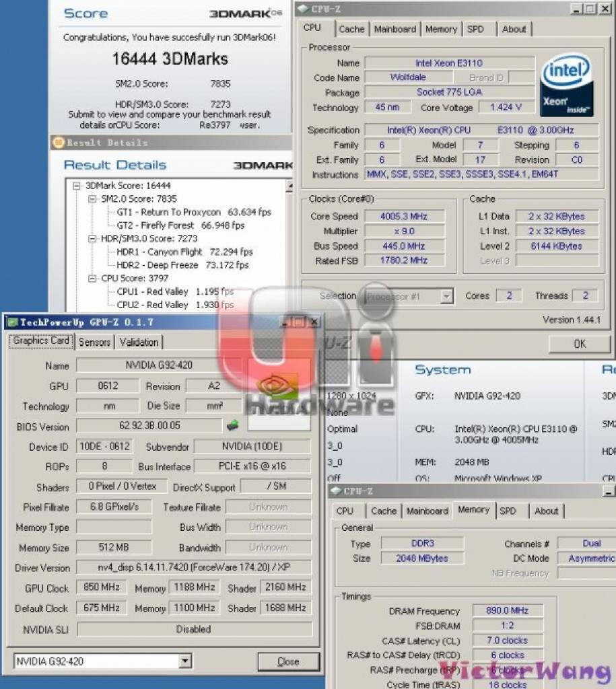This screenshot has width=616, height=689.
Task: Close the top CPU-Z window
Action: coord(605,8)
